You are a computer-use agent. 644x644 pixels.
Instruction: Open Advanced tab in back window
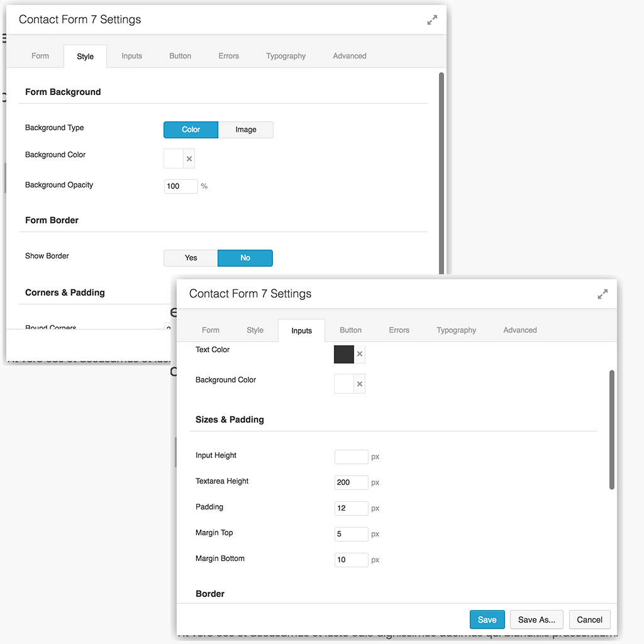point(350,56)
